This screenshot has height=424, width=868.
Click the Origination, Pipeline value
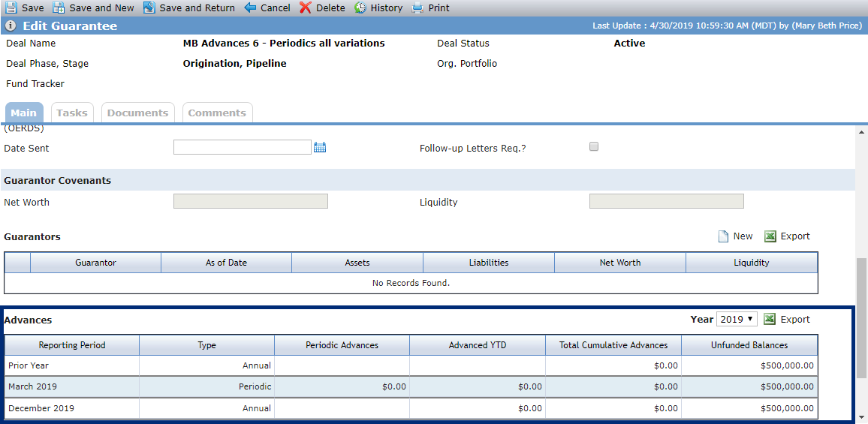point(235,64)
